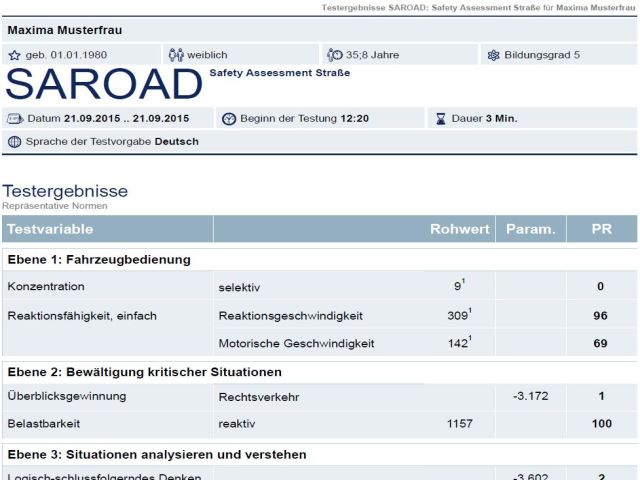Click the Ebene 1: Fahrzeugbedienung group row
The height and width of the screenshot is (480, 640).
coord(320,260)
